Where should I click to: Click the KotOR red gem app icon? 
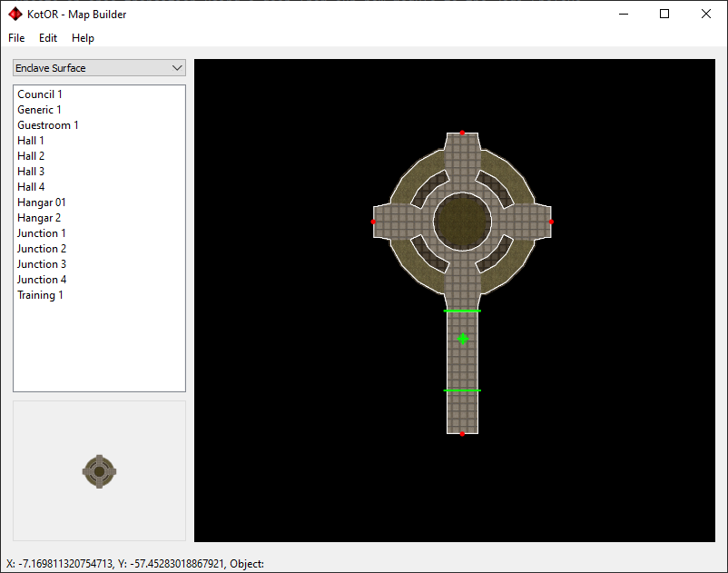(15, 15)
